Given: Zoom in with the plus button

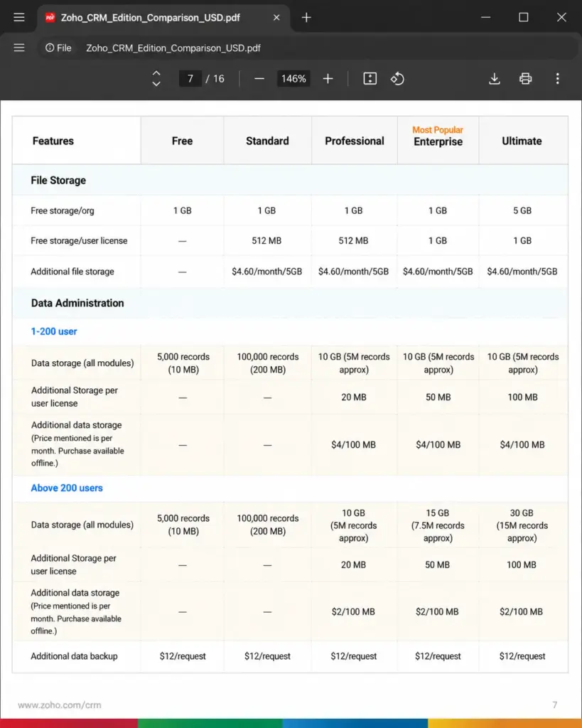Looking at the screenshot, I should 328,79.
